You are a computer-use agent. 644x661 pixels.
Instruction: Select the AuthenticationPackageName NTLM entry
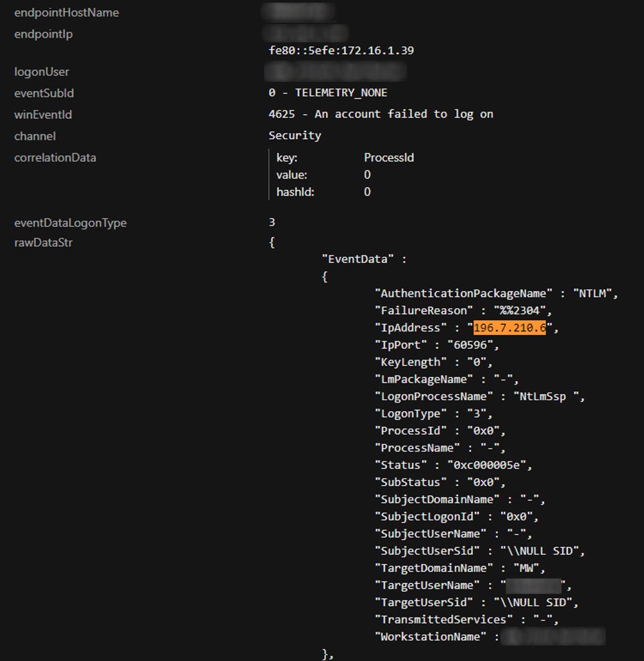point(496,293)
